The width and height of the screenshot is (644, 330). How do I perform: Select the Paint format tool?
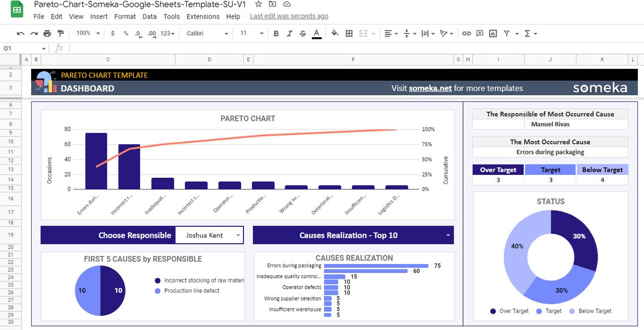(60, 33)
